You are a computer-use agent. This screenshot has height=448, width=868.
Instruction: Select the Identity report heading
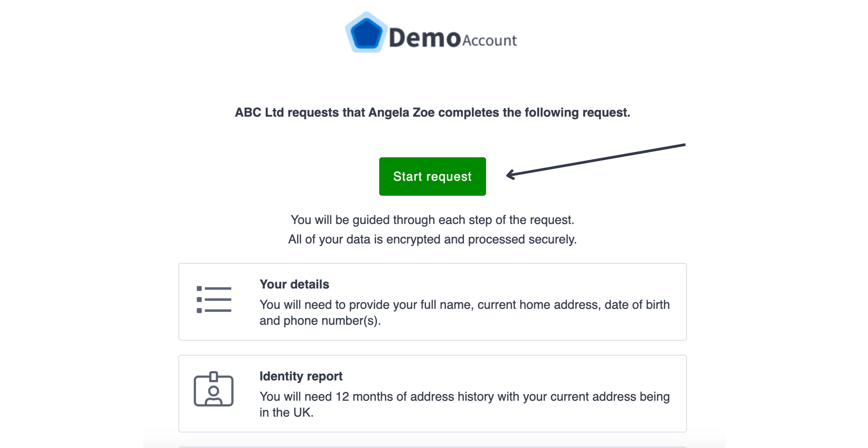tap(301, 376)
